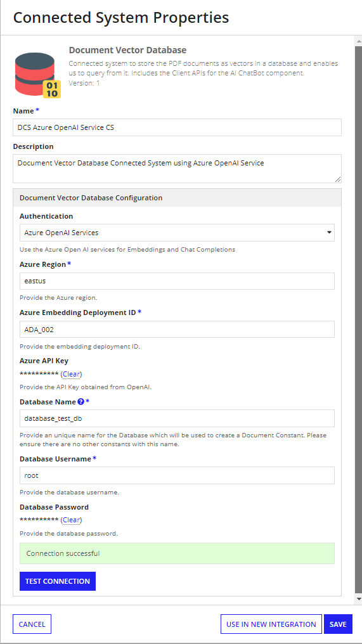362x644 pixels.
Task: Click Use in New Integration button
Action: pos(271,624)
